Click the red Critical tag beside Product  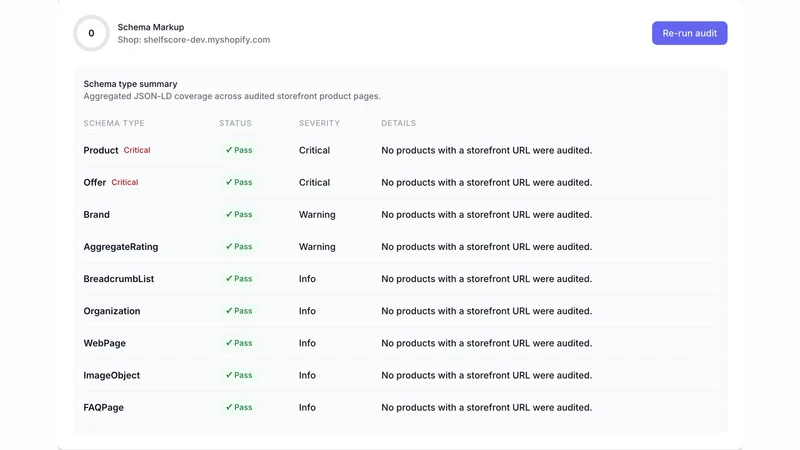(x=137, y=151)
